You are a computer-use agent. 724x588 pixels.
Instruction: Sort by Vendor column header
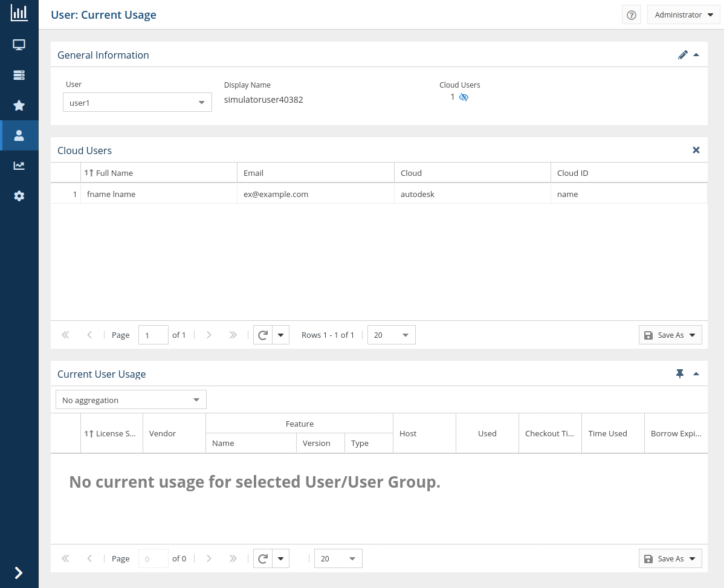click(175, 433)
